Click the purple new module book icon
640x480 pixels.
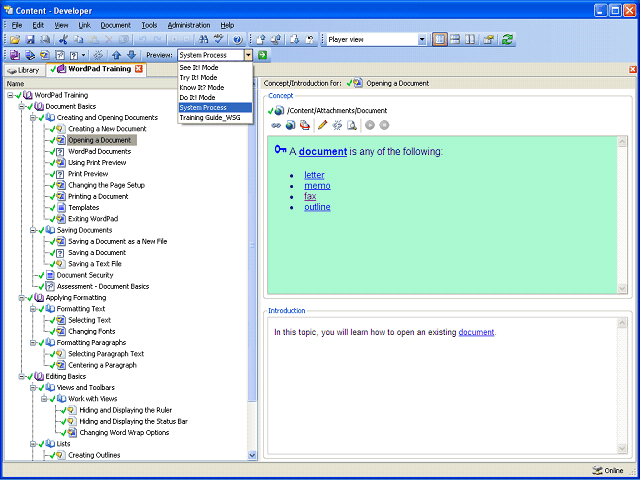click(x=15, y=55)
